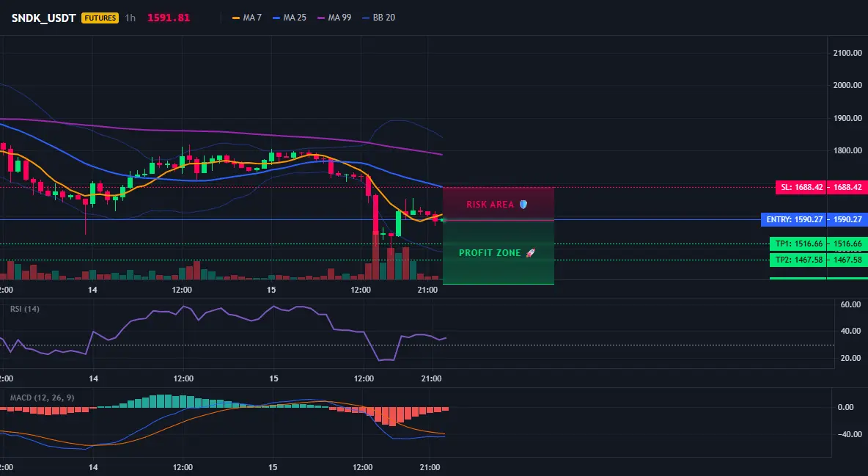Click the shield icon in RISK AREA
This screenshot has height=476, width=868.
(523, 205)
